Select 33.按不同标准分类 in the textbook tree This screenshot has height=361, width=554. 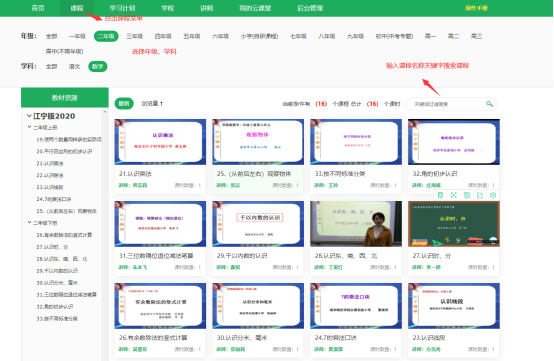[57, 319]
